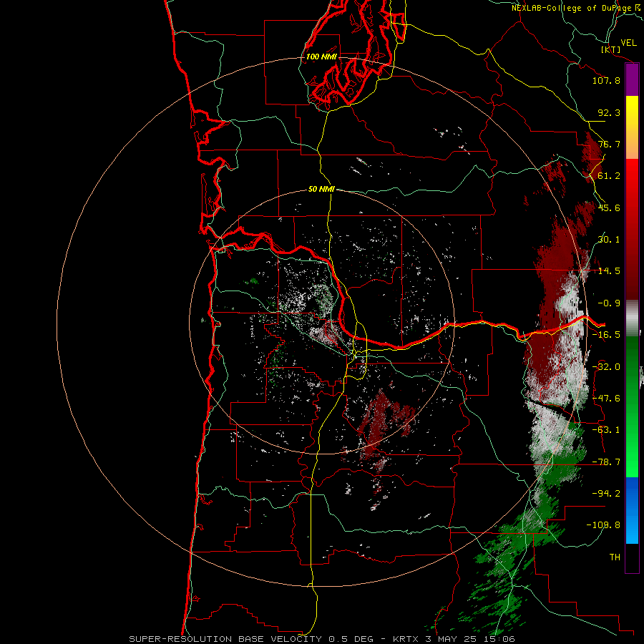Image resolution: width=644 pixels, height=644 pixels.
Task: Click the -78.7 velocity scale value
Action: click(606, 462)
